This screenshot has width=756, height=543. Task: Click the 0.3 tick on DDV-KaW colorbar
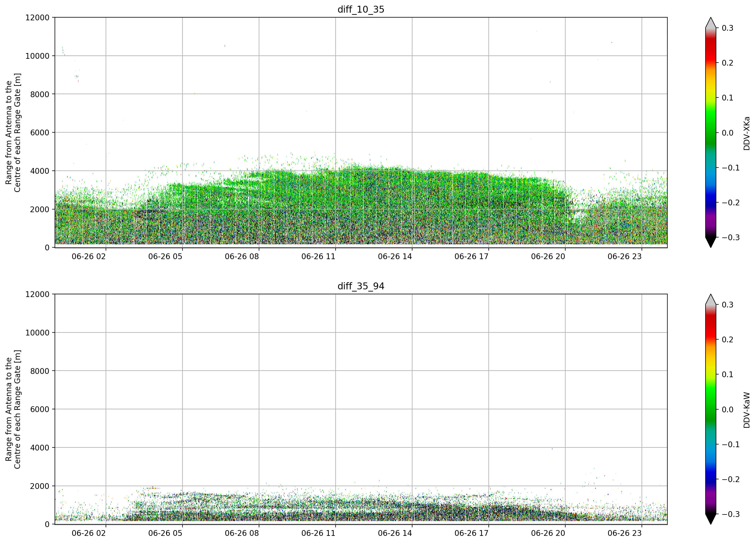(727, 304)
